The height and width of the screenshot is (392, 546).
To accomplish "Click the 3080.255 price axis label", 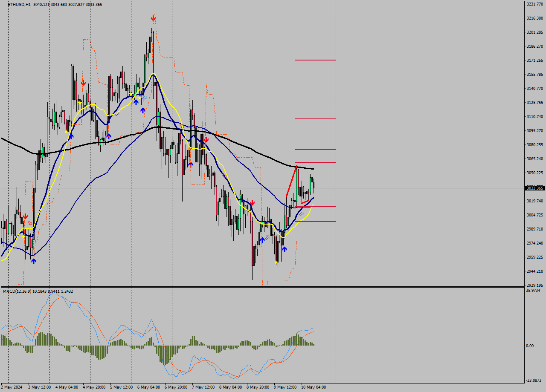I will (535, 145).
